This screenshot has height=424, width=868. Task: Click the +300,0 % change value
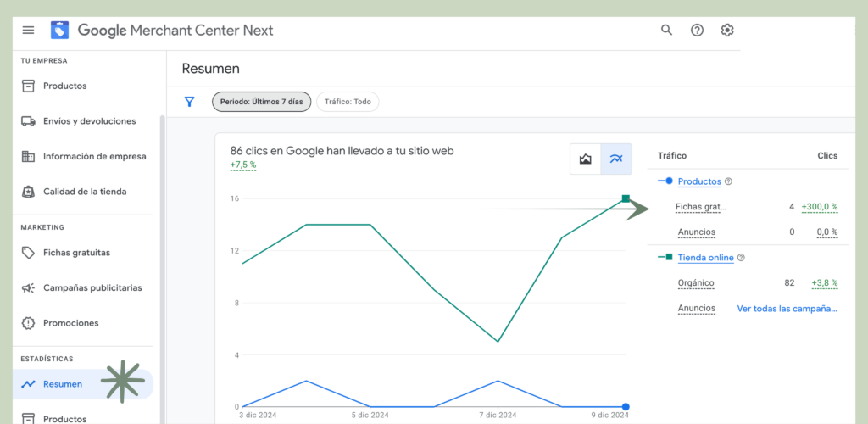[x=820, y=207]
